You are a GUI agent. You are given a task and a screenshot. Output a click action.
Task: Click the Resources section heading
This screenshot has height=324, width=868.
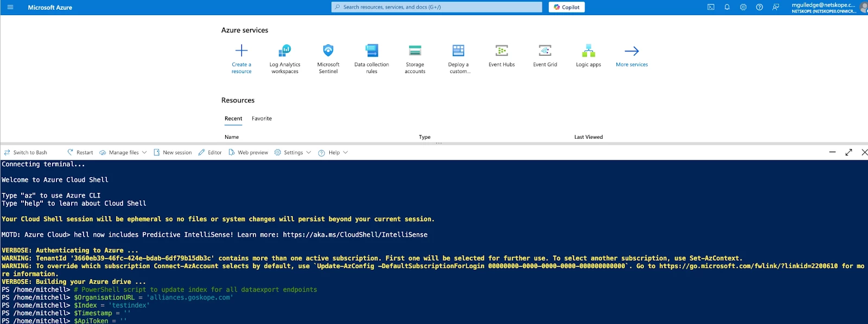coord(238,100)
